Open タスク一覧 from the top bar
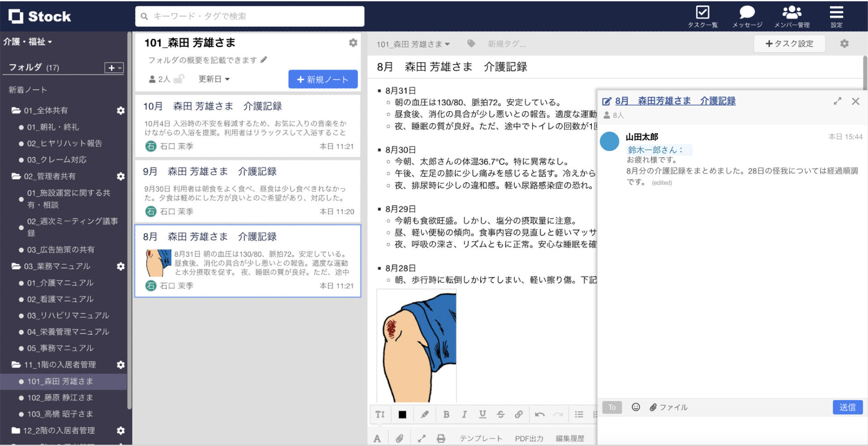Image resolution: width=868 pixels, height=446 pixels. click(x=703, y=16)
